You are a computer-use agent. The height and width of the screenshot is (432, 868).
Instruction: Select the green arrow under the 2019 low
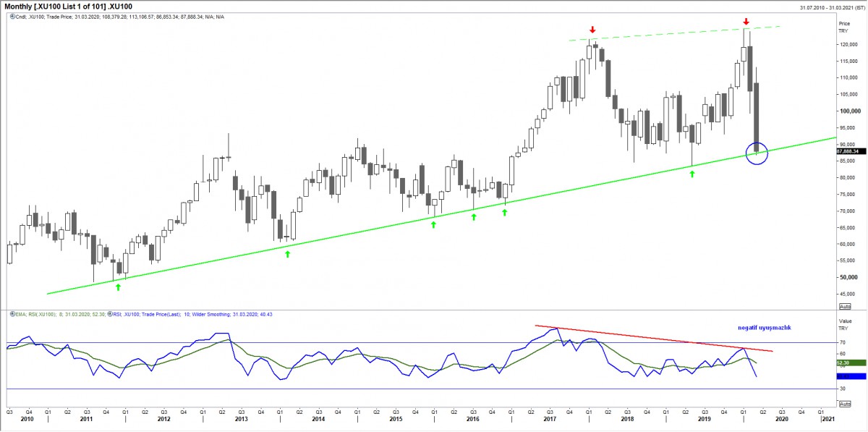pyautogui.click(x=692, y=174)
